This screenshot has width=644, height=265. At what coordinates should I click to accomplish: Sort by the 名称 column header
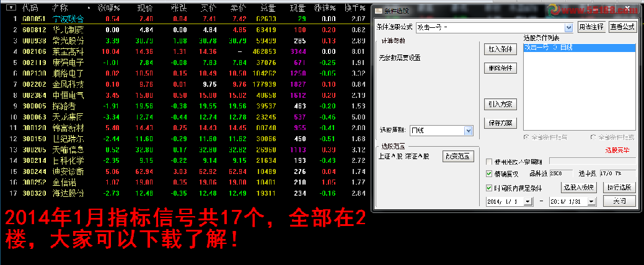pyautogui.click(x=60, y=8)
